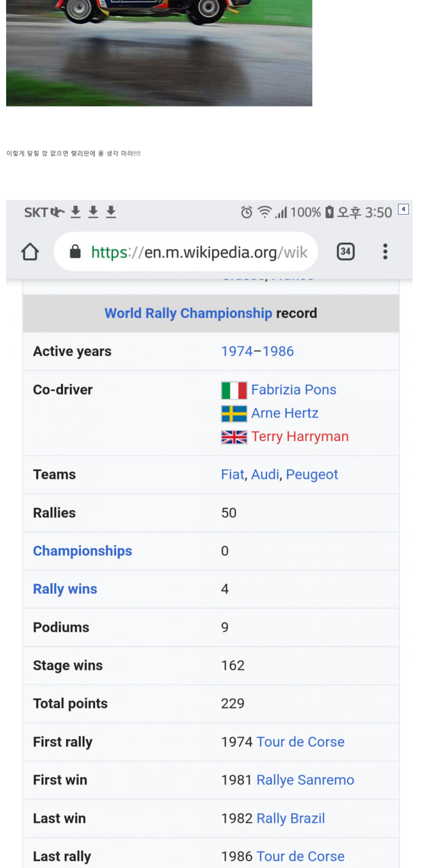This screenshot has height=868, width=434.
Task: Click the rally car photo at top
Action: click(x=159, y=53)
